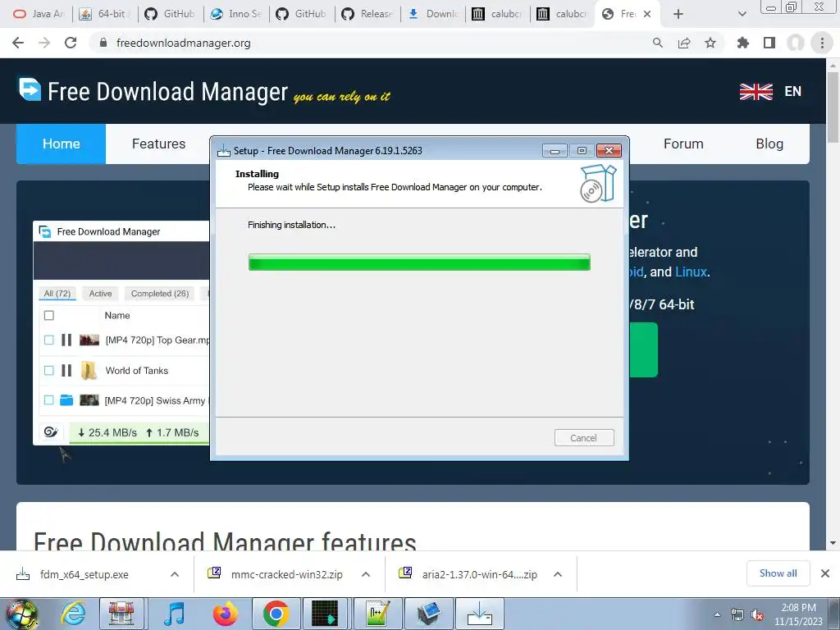Open the Features menu item
The width and height of the screenshot is (840, 630).
click(x=158, y=144)
